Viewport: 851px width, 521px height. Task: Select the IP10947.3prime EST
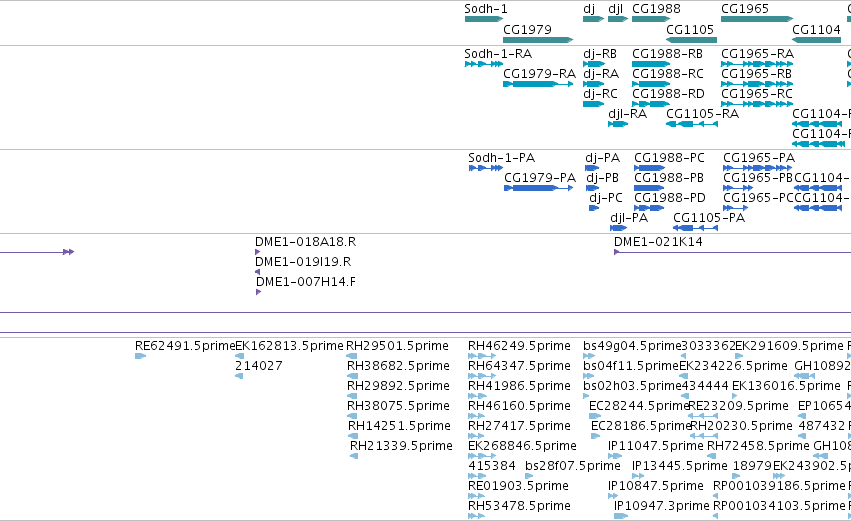tap(621, 517)
